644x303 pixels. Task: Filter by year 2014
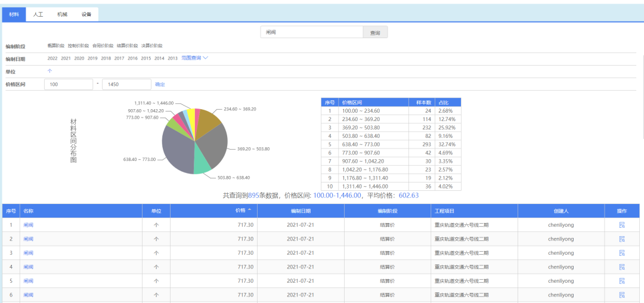(x=159, y=58)
